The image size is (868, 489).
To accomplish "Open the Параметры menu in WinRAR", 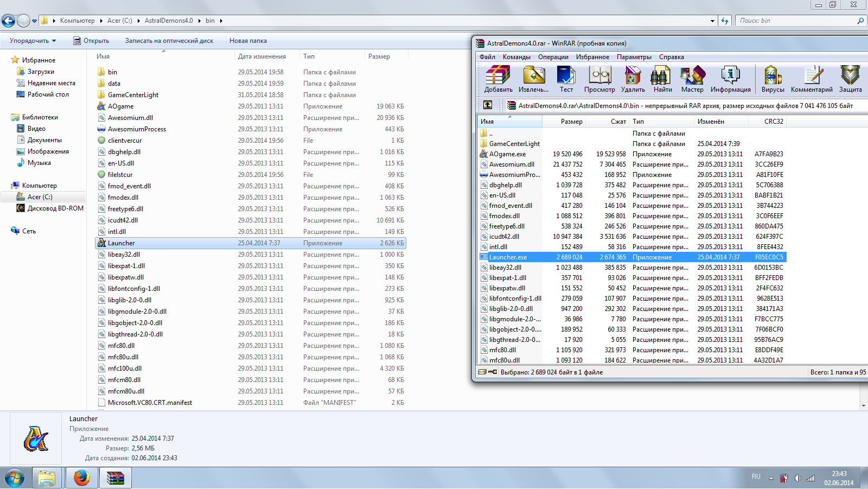I will pyautogui.click(x=634, y=57).
